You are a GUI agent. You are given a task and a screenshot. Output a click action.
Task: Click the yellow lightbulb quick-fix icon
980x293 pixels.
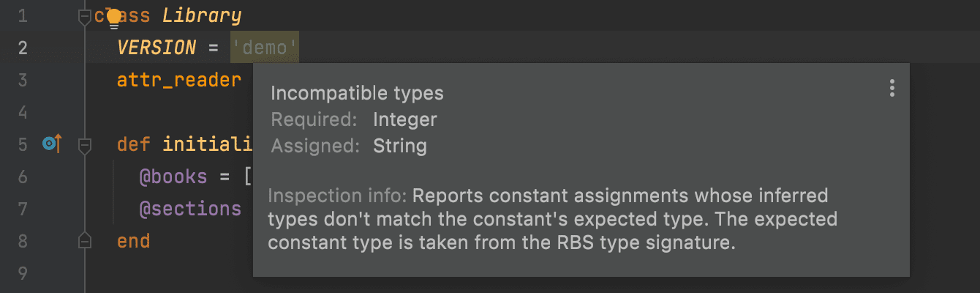[113, 18]
